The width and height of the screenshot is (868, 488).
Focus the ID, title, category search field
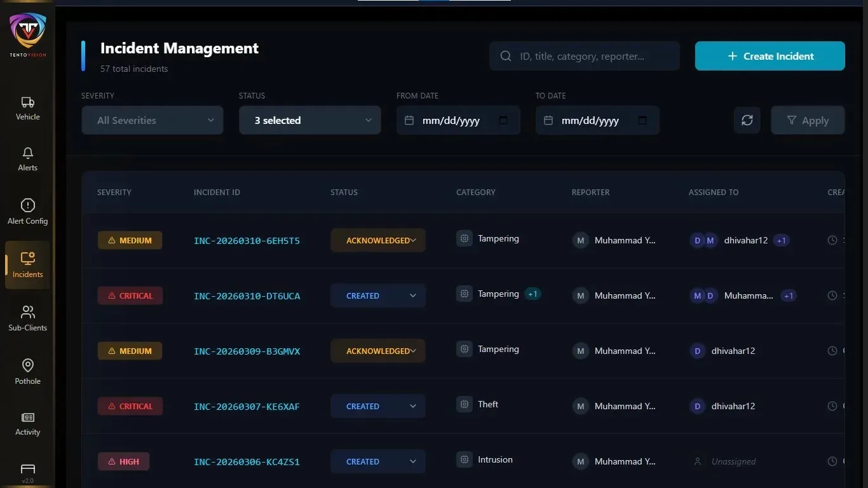click(x=585, y=56)
